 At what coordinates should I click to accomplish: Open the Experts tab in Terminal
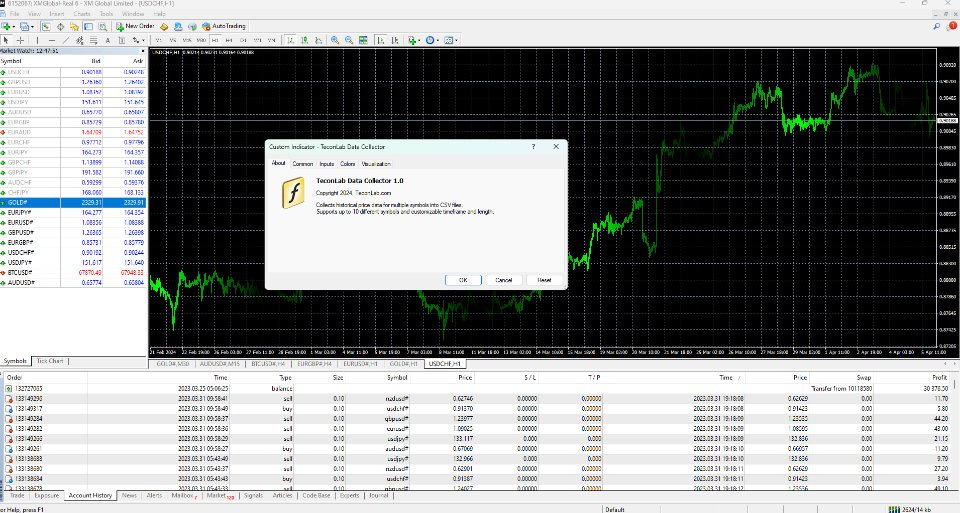(350, 496)
